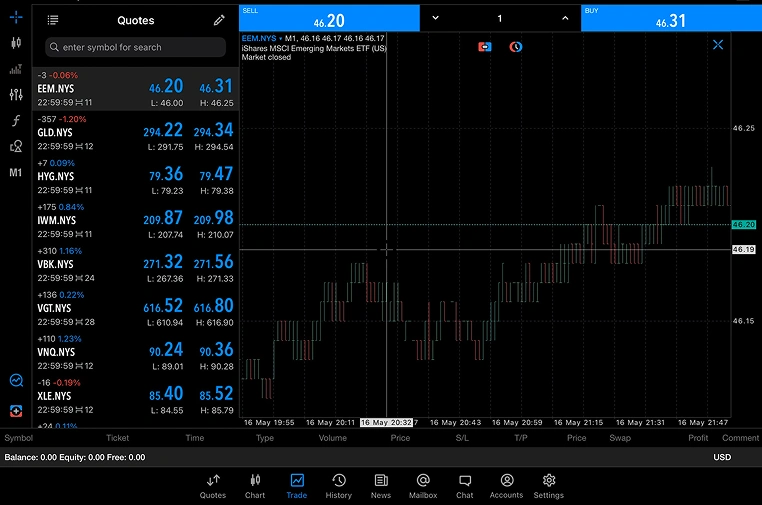The image size is (762, 505).
Task: Click the T/P column header
Action: pyautogui.click(x=520, y=438)
